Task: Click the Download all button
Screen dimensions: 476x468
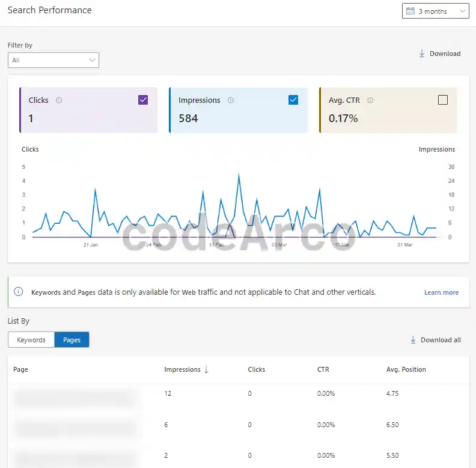Action: [x=435, y=340]
